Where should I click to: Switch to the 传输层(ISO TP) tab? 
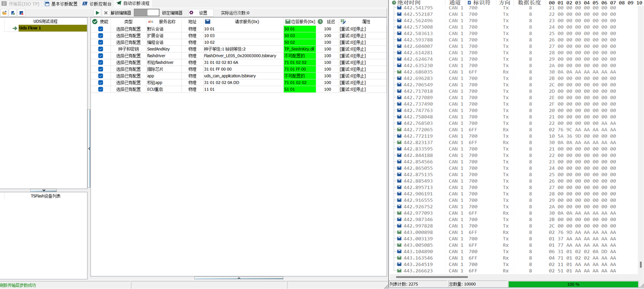21,4
